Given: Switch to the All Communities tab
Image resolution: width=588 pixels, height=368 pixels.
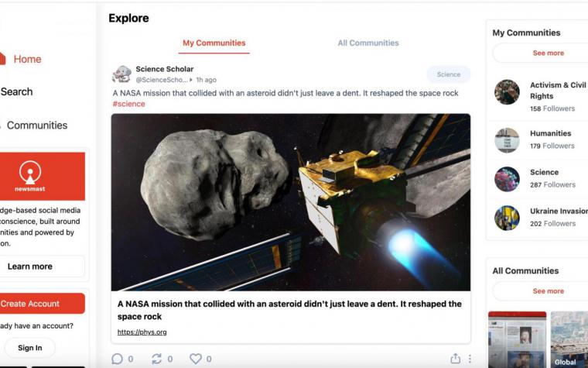Looking at the screenshot, I should tap(368, 43).
